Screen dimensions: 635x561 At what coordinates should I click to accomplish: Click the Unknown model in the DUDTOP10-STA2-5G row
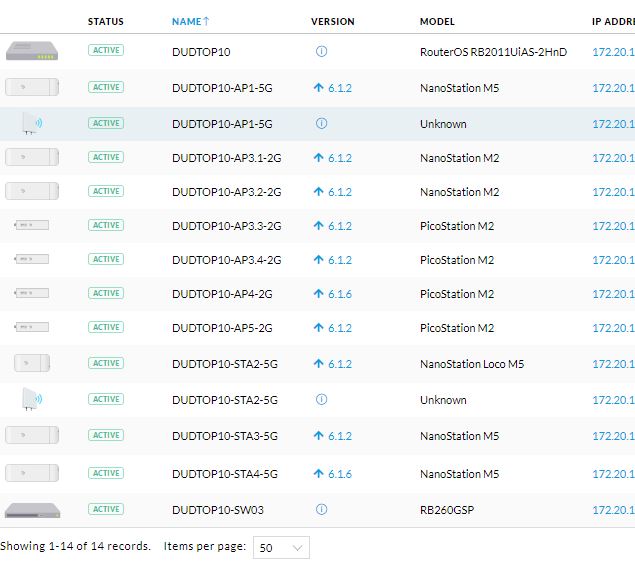tap(443, 400)
